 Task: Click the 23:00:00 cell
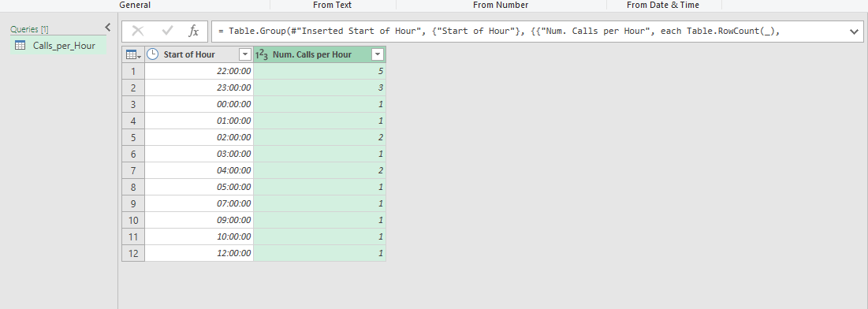point(199,87)
